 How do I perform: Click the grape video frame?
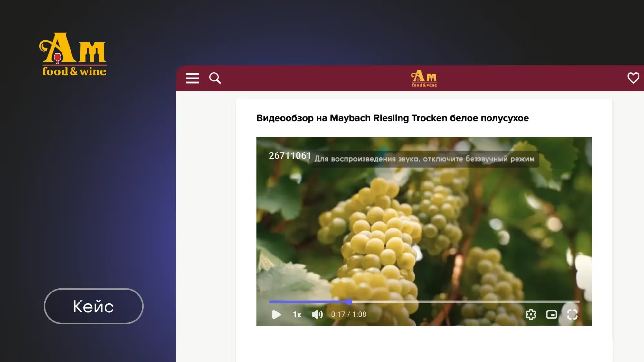coord(424,225)
